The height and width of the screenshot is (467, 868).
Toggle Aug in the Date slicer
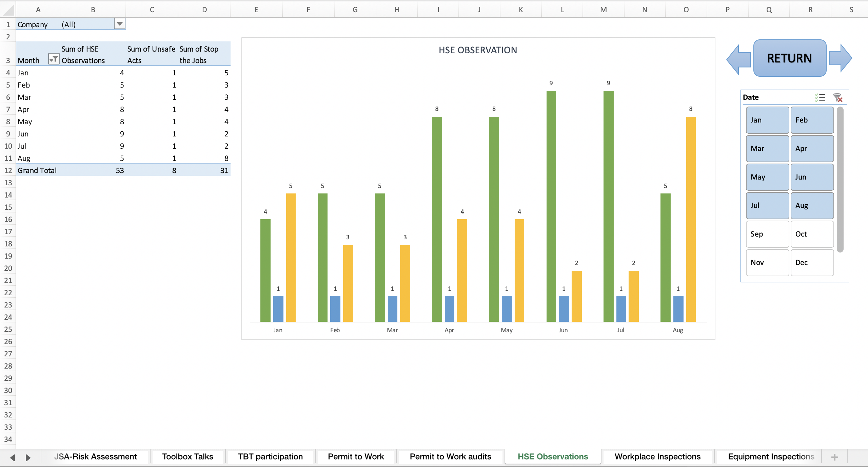[x=812, y=205]
